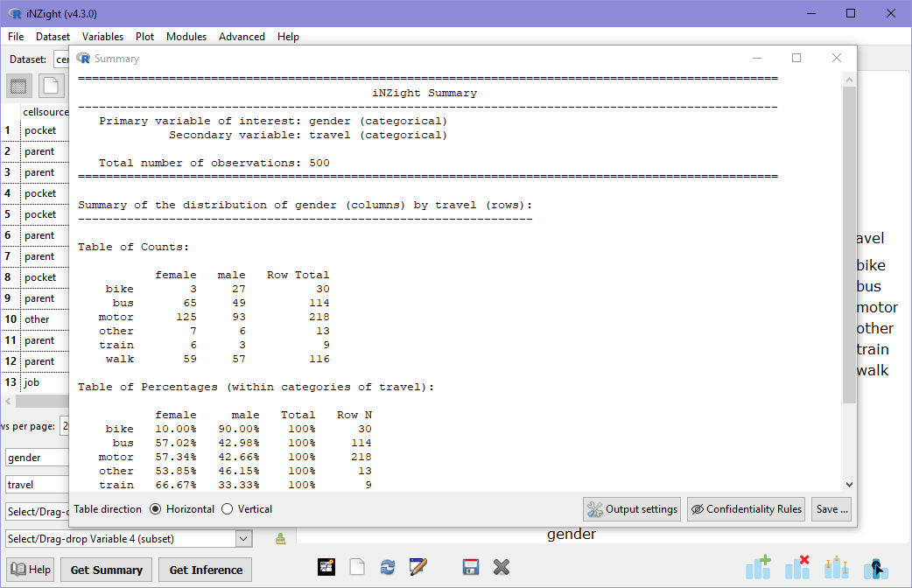Image resolution: width=912 pixels, height=588 pixels.
Task: Refresh the plot with the blue arrows icon
Action: (388, 567)
